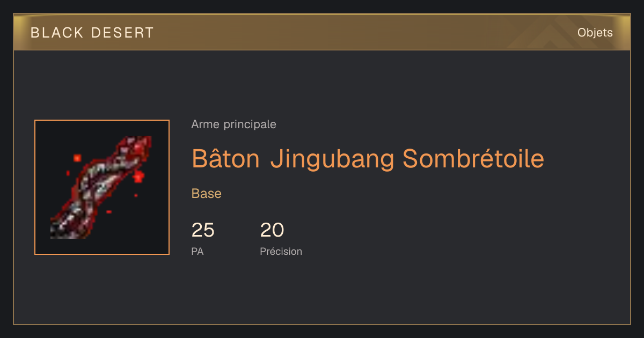The height and width of the screenshot is (338, 644).
Task: Select the Jingubang staff item icon
Action: pyautogui.click(x=102, y=187)
